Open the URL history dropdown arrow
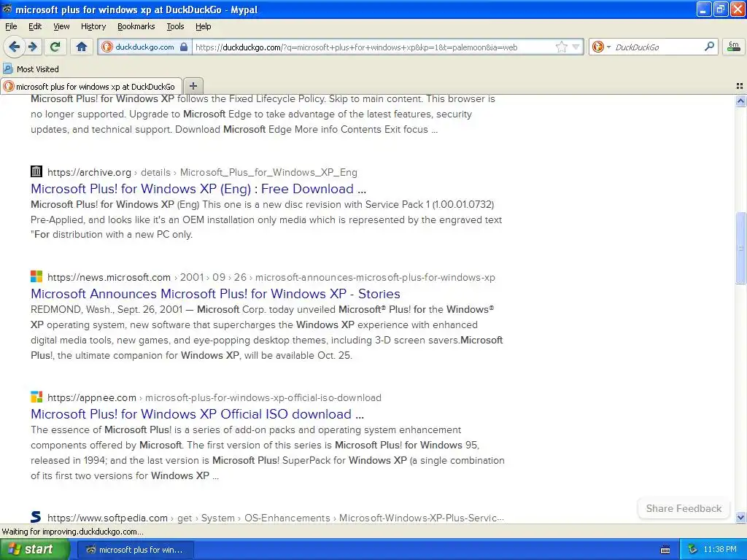 tap(576, 47)
